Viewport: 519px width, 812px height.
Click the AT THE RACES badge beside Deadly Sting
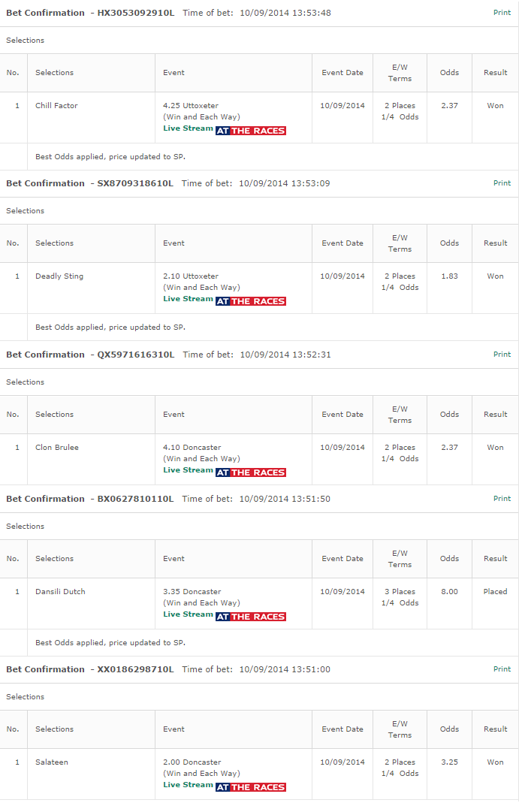pos(250,300)
